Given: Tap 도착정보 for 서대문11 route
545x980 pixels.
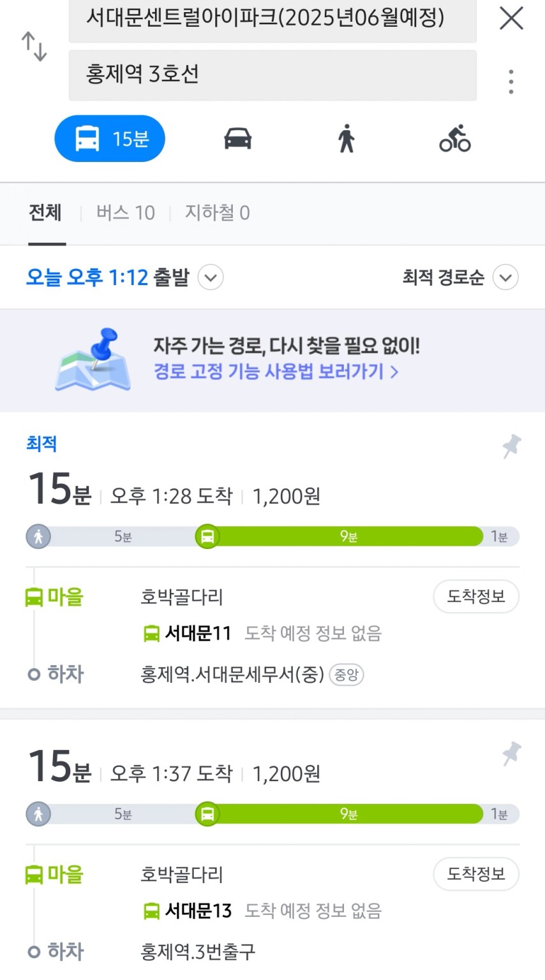Looking at the screenshot, I should (475, 597).
